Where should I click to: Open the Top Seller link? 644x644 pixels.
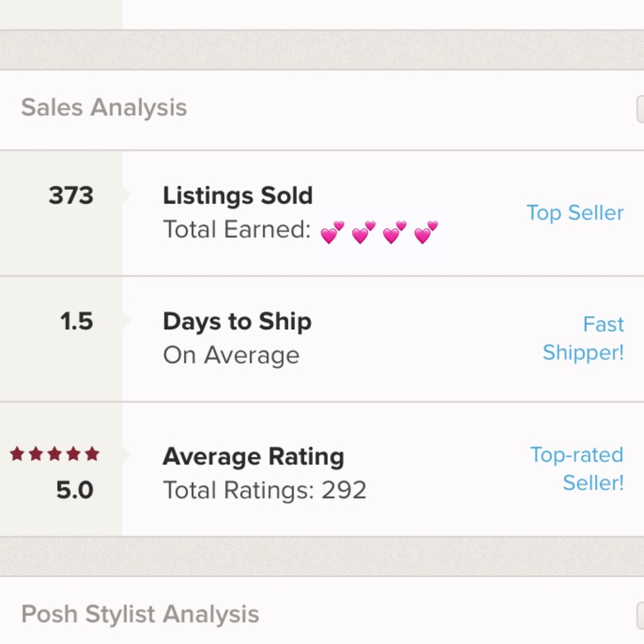575,213
